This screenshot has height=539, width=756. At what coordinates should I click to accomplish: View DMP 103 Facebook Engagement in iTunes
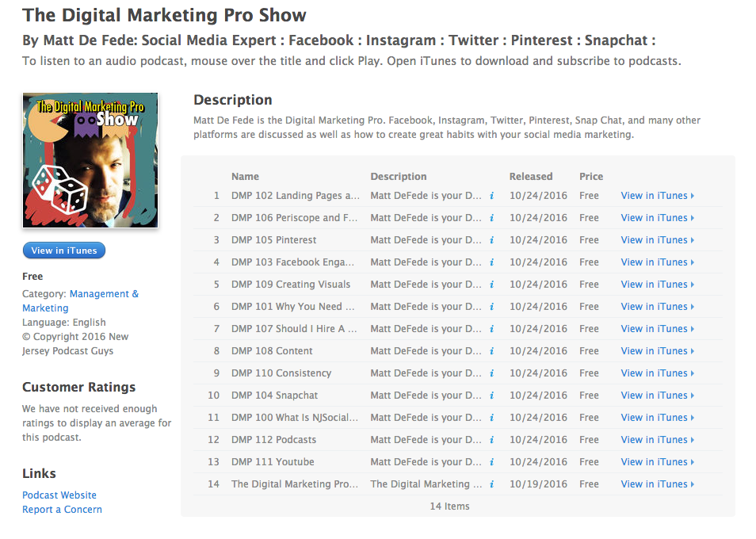point(655,262)
